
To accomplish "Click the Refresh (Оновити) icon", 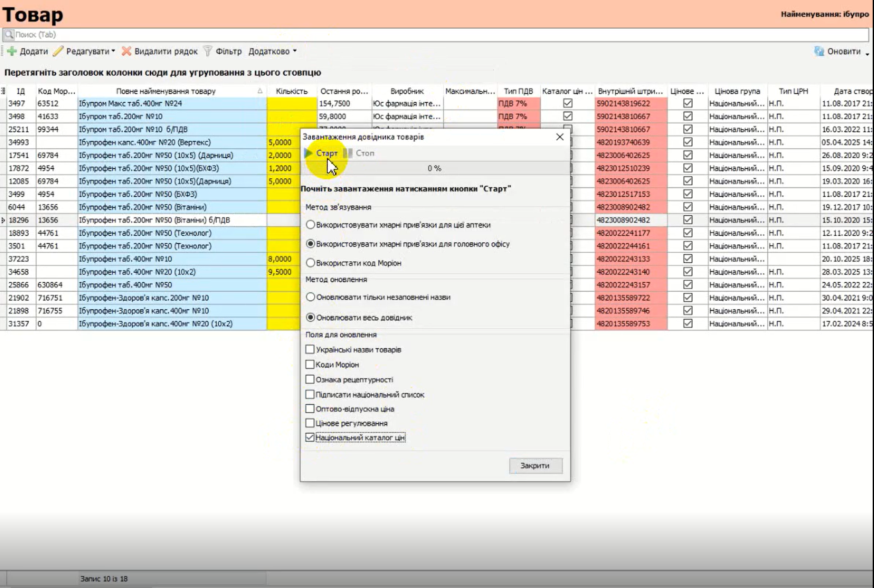I will pyautogui.click(x=819, y=51).
